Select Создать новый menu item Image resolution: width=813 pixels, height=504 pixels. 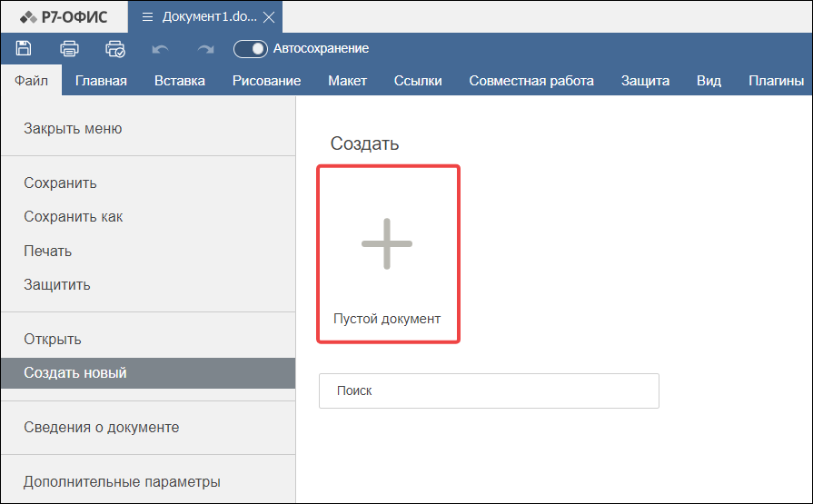coord(148,373)
